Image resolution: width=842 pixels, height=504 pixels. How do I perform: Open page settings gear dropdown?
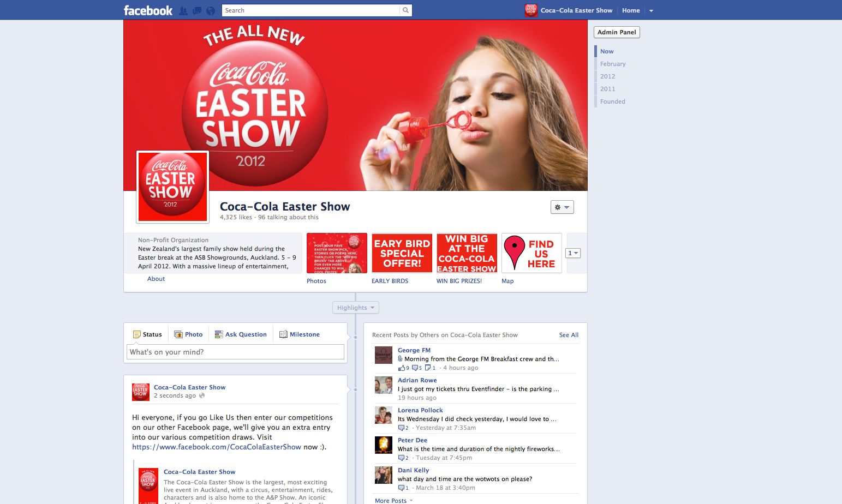(x=562, y=207)
